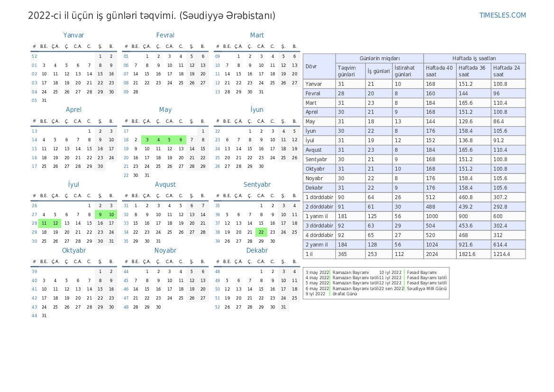Select highlighted September 22 date
The image size is (554, 392).
click(261, 232)
